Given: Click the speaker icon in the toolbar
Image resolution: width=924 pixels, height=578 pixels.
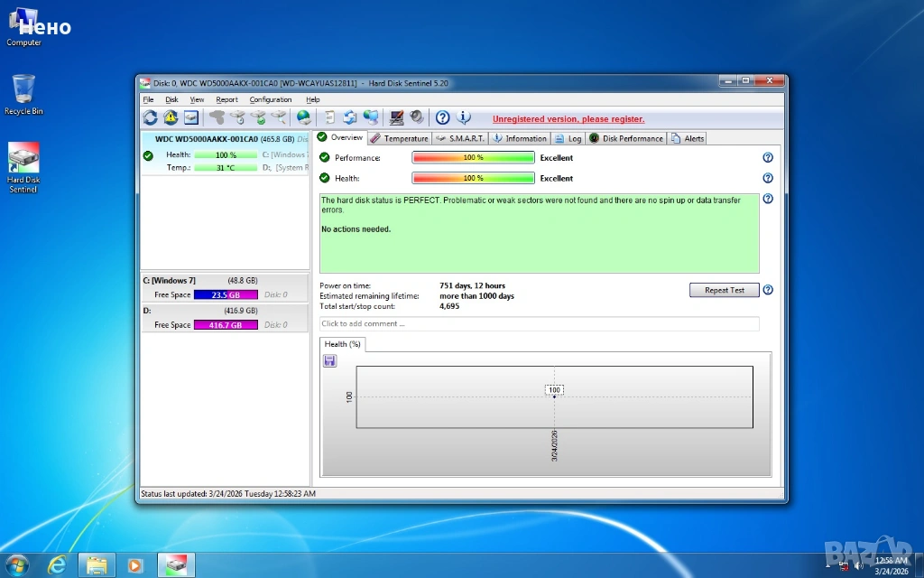Looking at the screenshot, I should tap(416, 117).
